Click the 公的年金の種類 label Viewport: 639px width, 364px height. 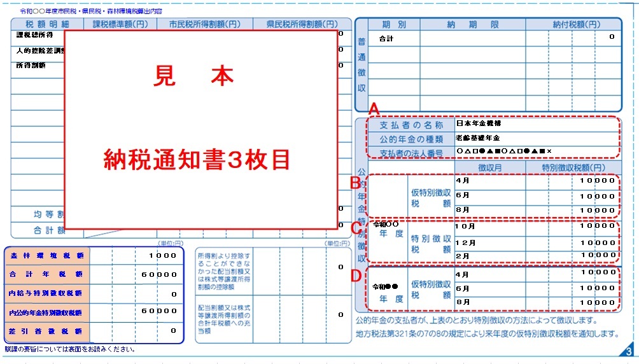(412, 139)
